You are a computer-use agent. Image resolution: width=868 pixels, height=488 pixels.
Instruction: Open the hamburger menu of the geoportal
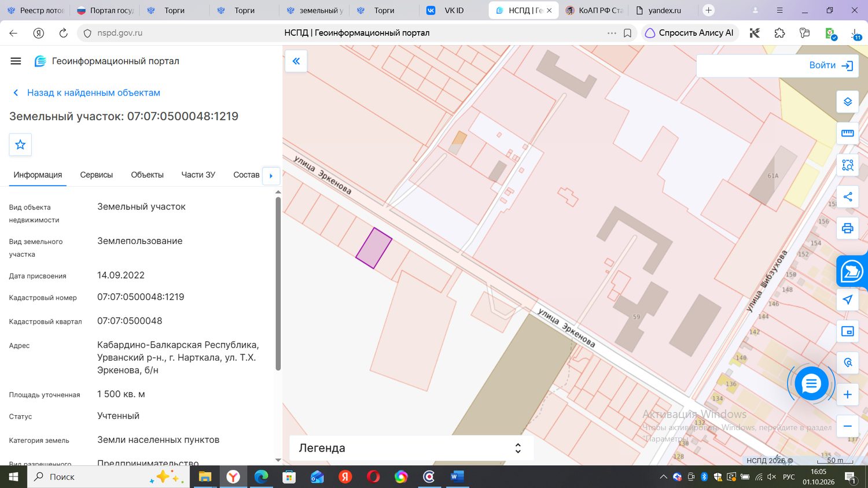[16, 61]
